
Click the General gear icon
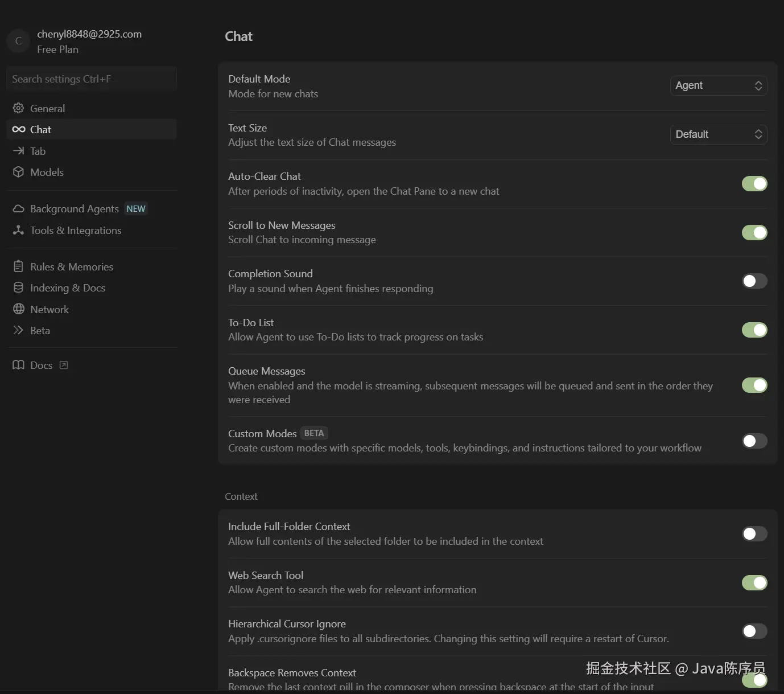tap(18, 108)
